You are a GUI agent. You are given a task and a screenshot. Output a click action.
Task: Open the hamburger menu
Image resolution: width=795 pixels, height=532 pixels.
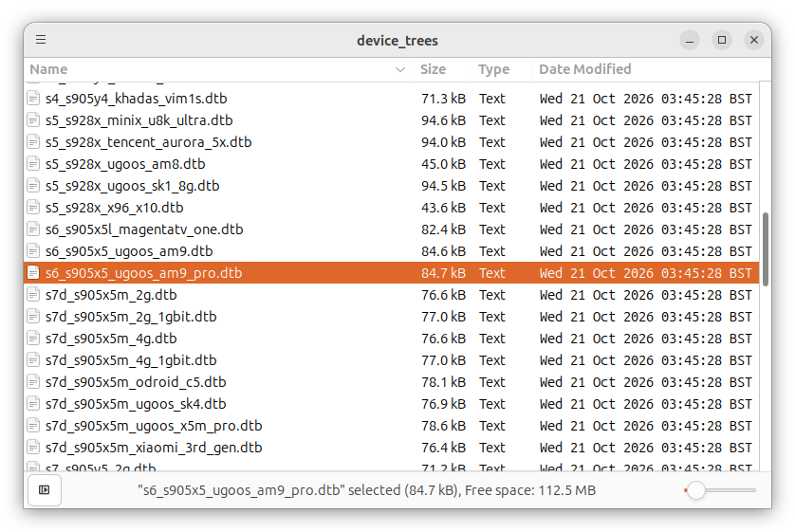click(x=41, y=40)
